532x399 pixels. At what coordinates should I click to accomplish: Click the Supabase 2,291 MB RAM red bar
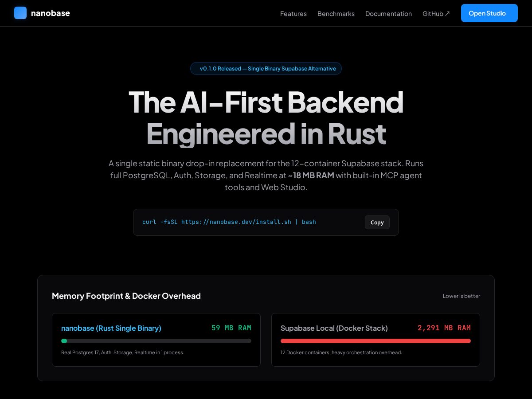click(x=376, y=341)
